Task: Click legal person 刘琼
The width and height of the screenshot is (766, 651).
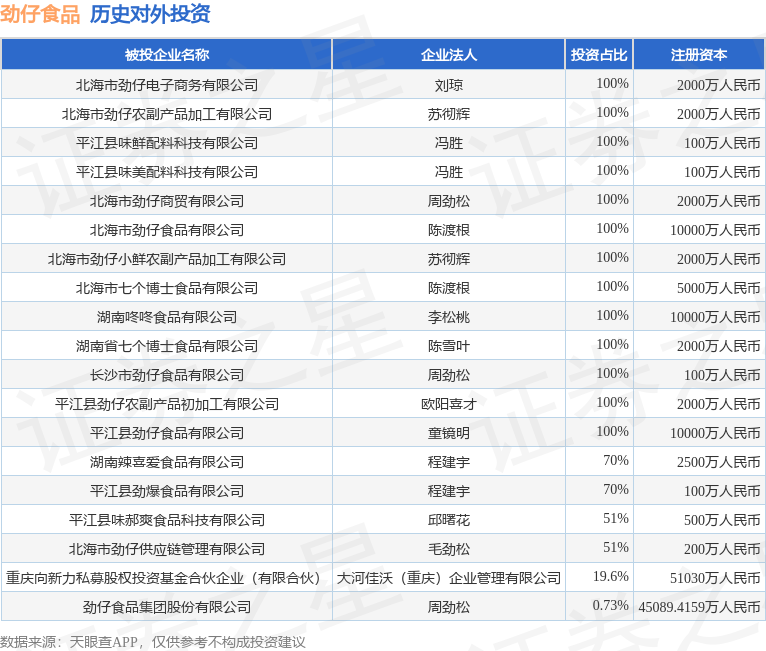Action: pos(448,85)
